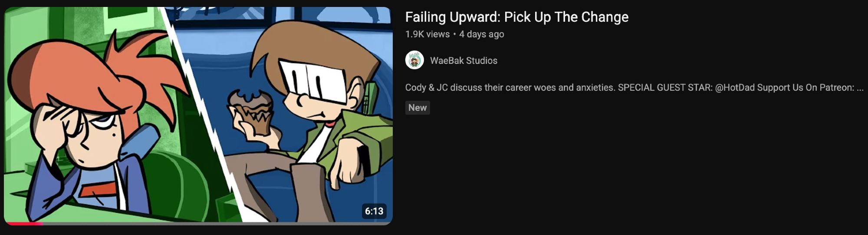Image resolution: width=868 pixels, height=235 pixels.
Task: Click the SPECIAL GUEST STAR text in the description
Action: (665, 88)
